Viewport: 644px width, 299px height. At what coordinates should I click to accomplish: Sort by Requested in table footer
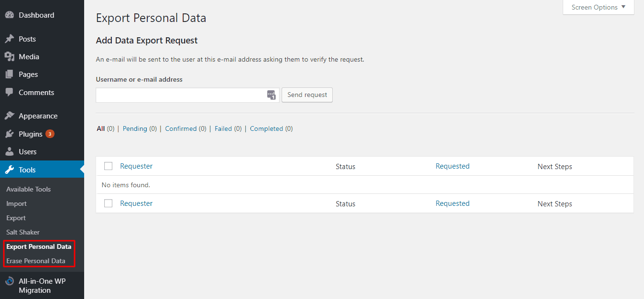point(452,203)
